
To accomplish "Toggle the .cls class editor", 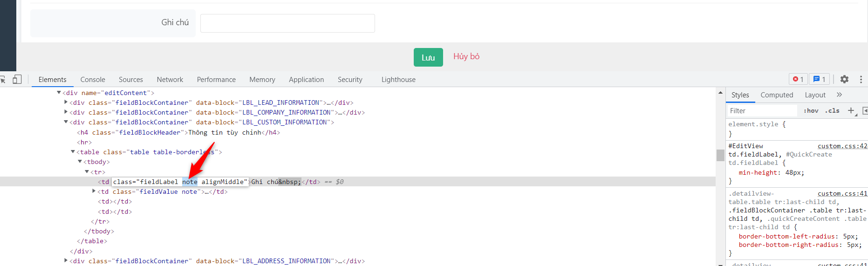I will [x=832, y=110].
